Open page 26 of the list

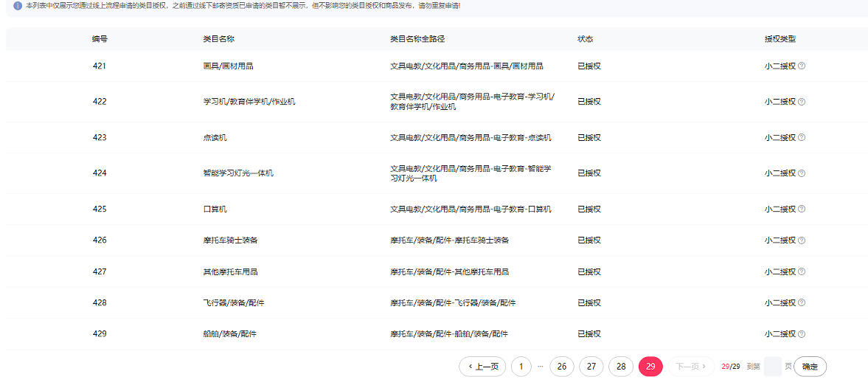[561, 367]
